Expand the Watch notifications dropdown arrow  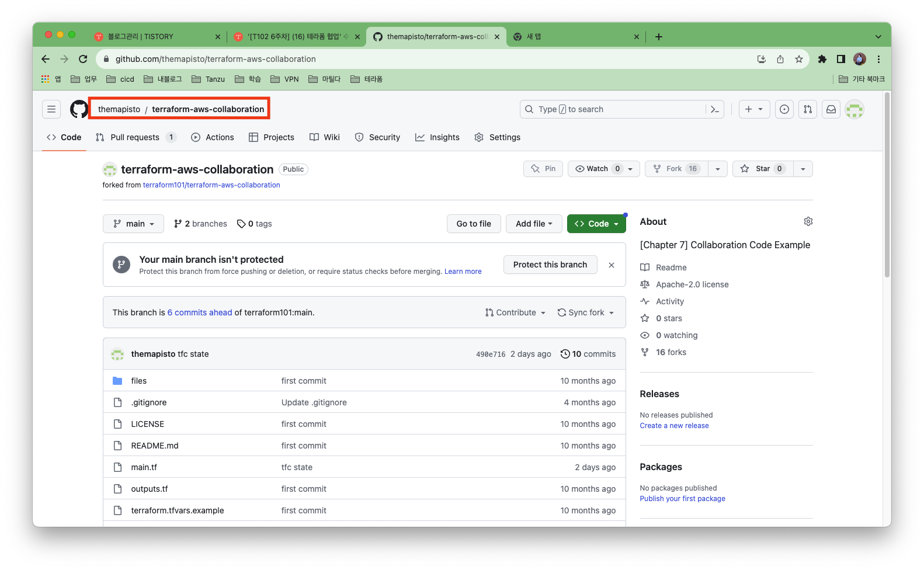pyautogui.click(x=631, y=169)
